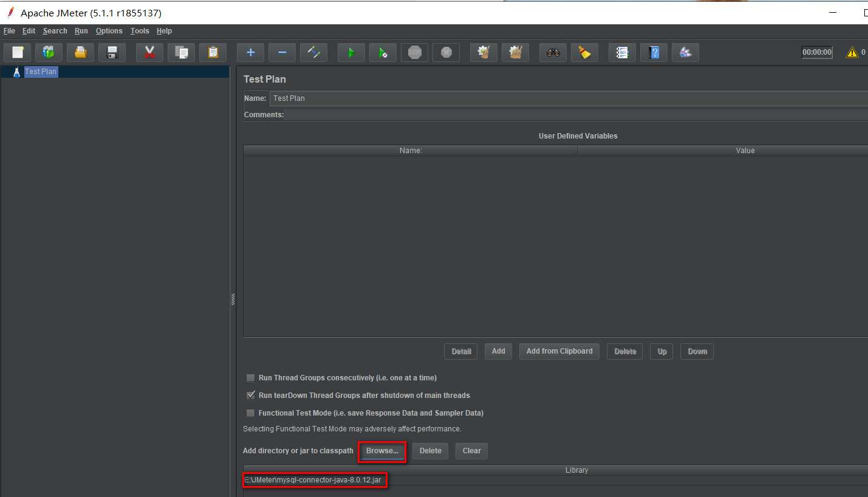Click the Delete button beside Up
This screenshot has width=868, height=497.
pyautogui.click(x=624, y=351)
